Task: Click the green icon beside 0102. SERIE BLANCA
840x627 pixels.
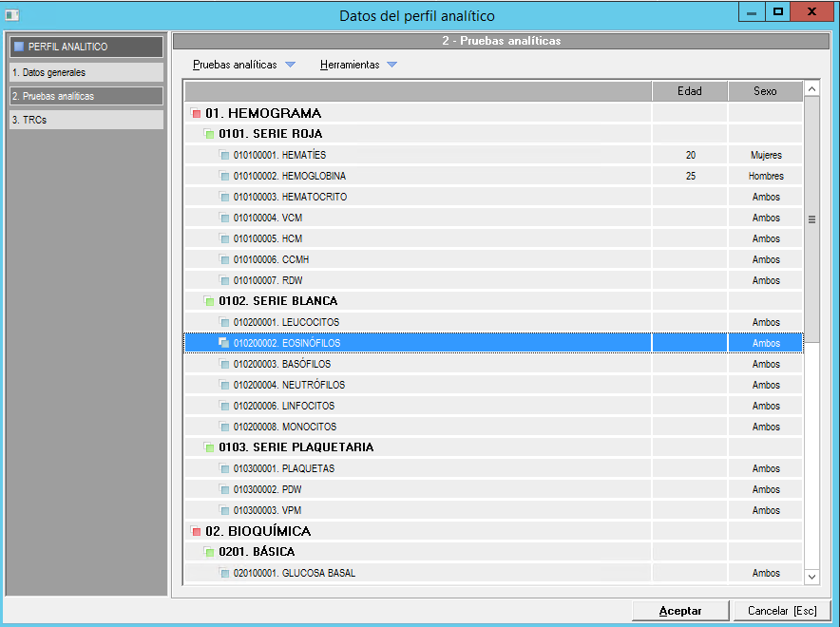Action: (x=210, y=302)
